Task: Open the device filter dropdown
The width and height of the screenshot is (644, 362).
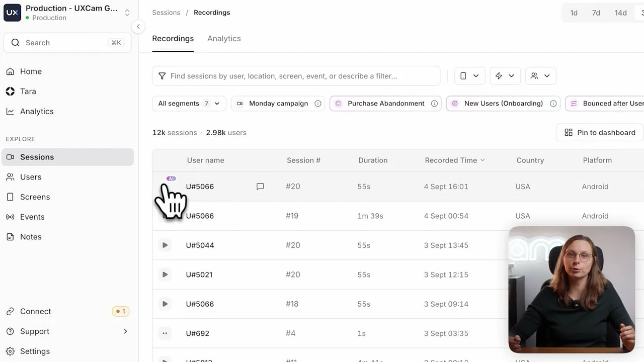Action: coord(469,76)
